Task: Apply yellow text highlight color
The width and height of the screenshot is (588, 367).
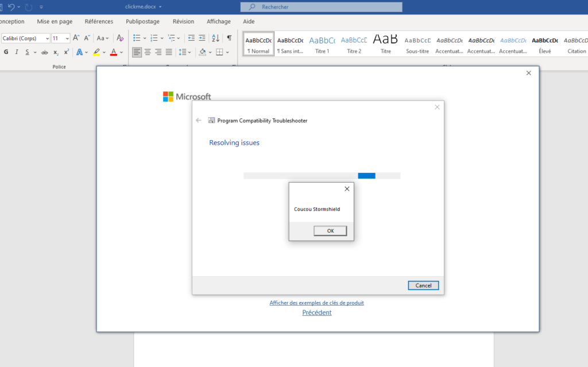Action: pos(96,52)
